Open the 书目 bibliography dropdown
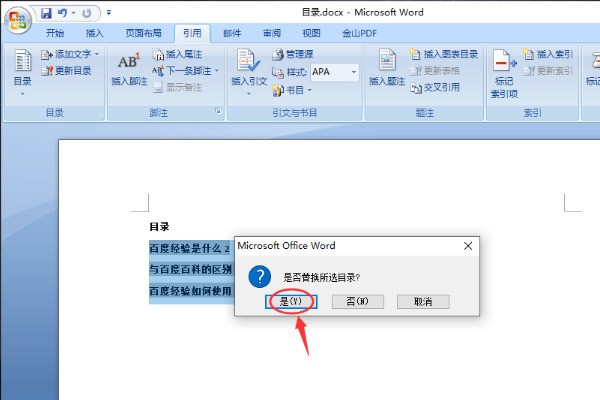This screenshot has width=600, height=400. pos(292,90)
